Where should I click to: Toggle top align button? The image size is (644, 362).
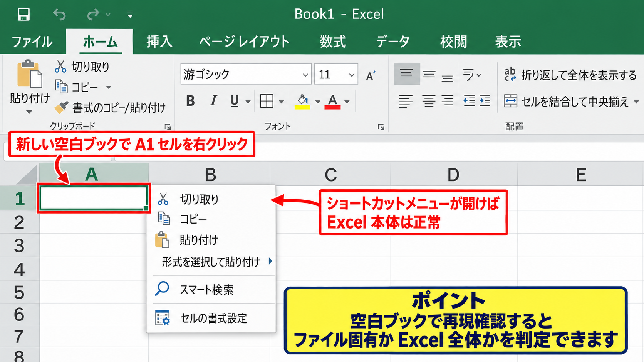407,73
